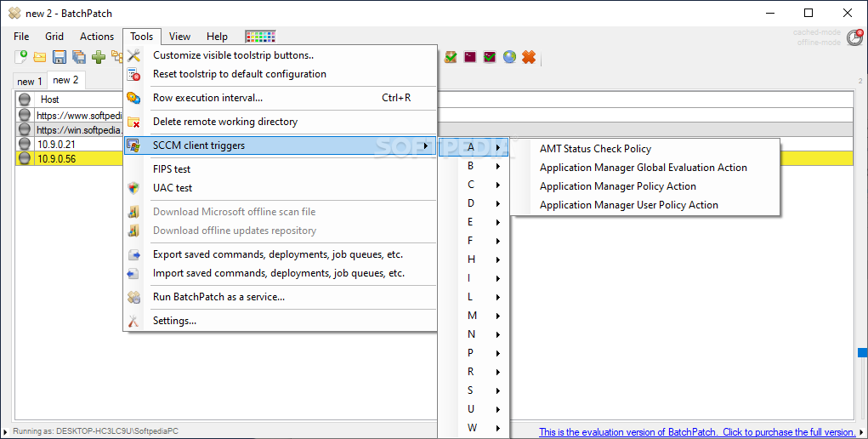Run the FIPS test menu item
Screen dimensions: 868x439
280,169
